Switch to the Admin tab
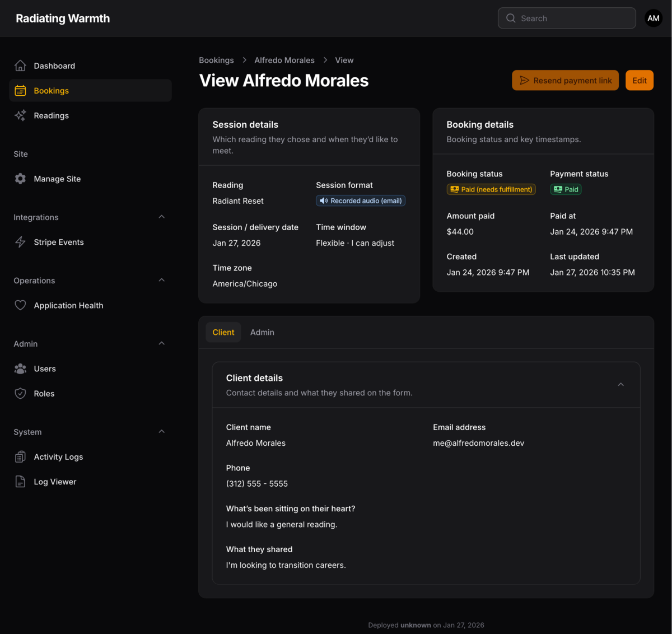This screenshot has width=672, height=634. click(262, 332)
